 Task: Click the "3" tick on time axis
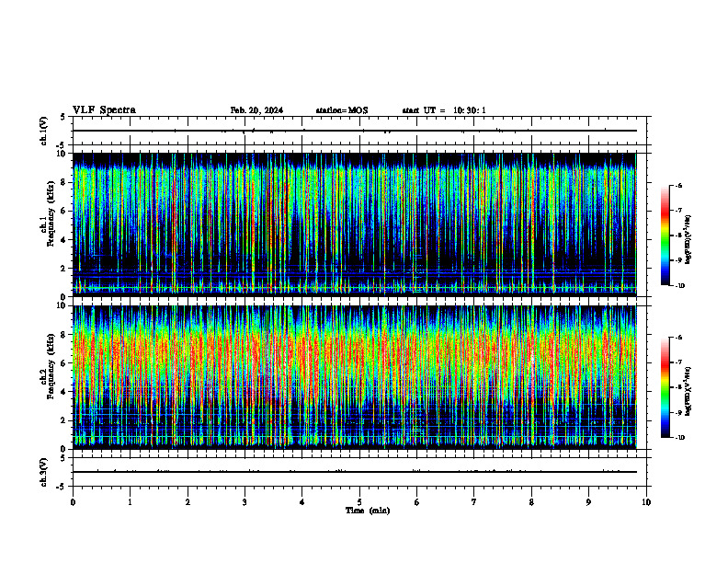(x=245, y=502)
